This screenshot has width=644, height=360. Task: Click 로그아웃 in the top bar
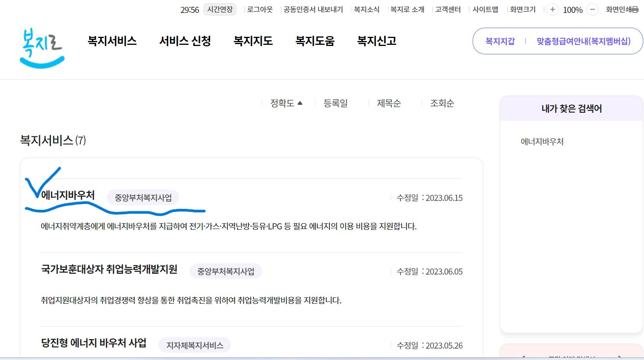click(x=259, y=9)
